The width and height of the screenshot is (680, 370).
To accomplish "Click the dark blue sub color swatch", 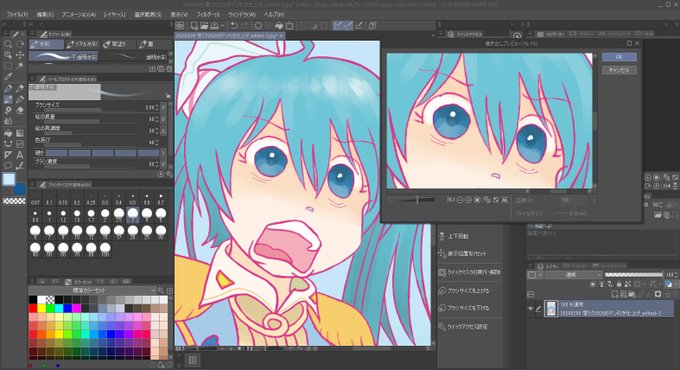I will (20, 190).
